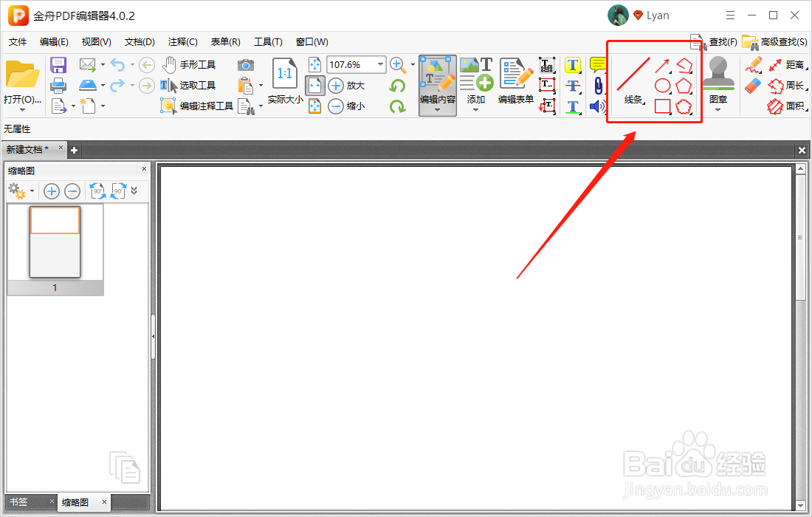
Task: Rotate view clockwise with lower green arrow
Action: (397, 106)
